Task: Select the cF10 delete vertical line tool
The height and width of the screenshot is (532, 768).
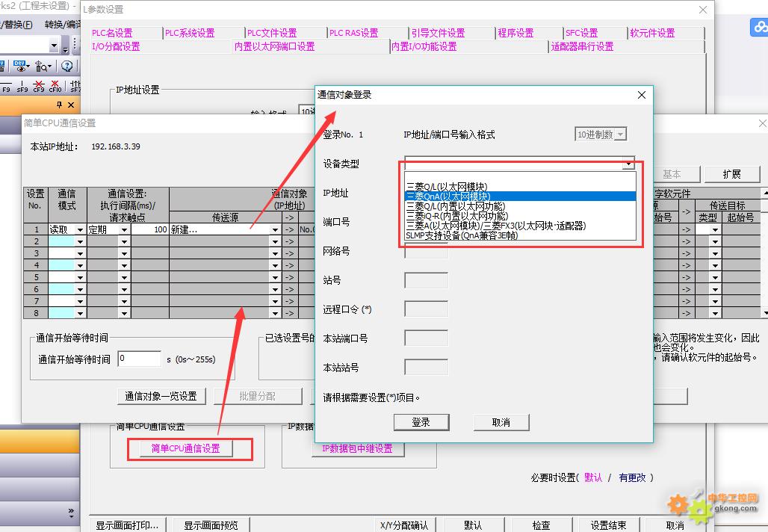Action: pyautogui.click(x=55, y=87)
